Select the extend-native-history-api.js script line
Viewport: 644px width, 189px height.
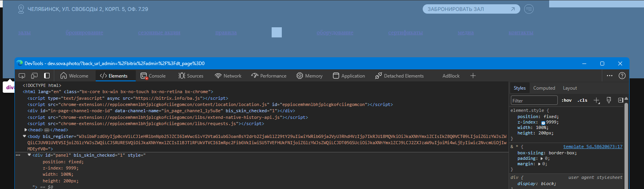(167, 117)
